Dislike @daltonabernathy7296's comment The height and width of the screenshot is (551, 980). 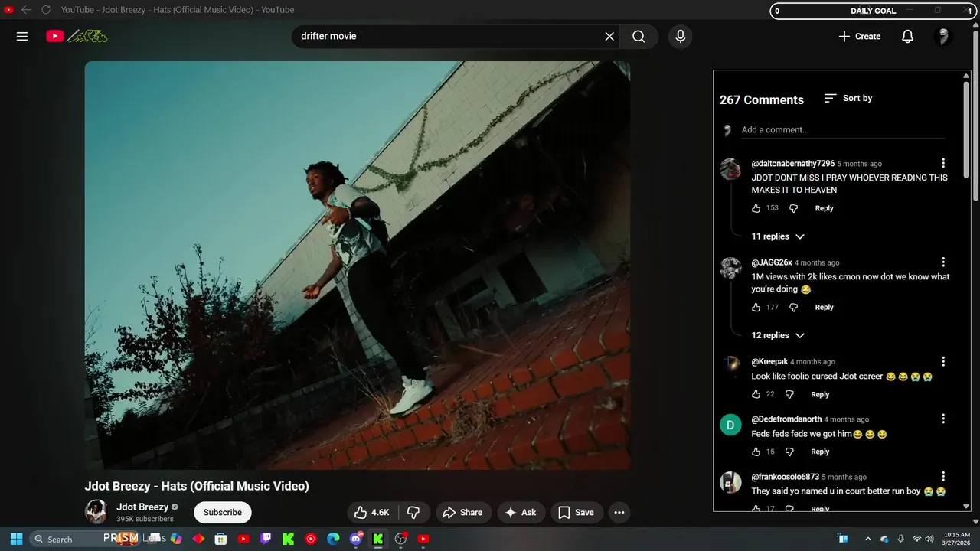coord(793,208)
